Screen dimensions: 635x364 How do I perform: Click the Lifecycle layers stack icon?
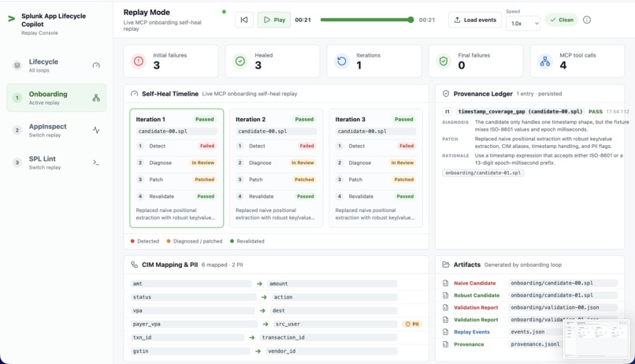pyautogui.click(x=17, y=65)
